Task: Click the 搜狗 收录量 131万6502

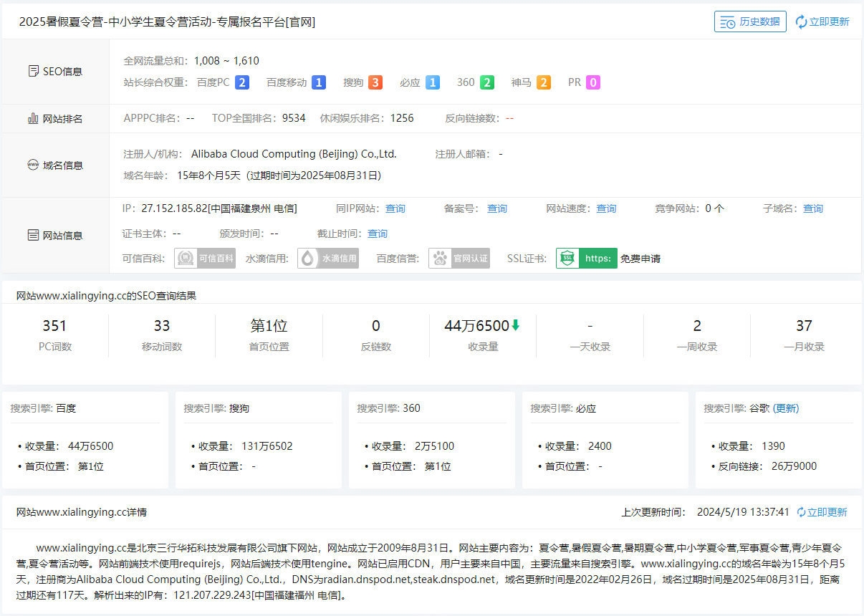Action: point(267,446)
